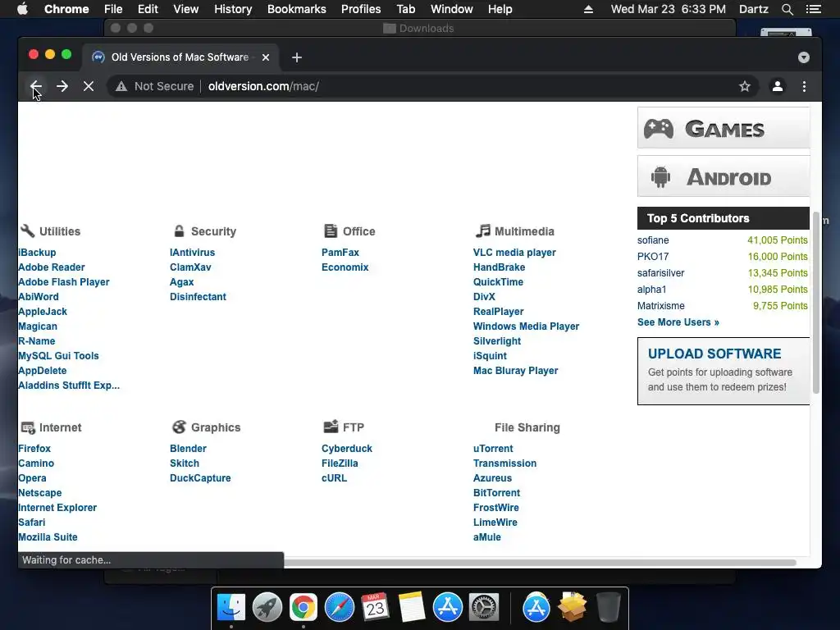Open the Mac Bluray Player link

(x=515, y=371)
